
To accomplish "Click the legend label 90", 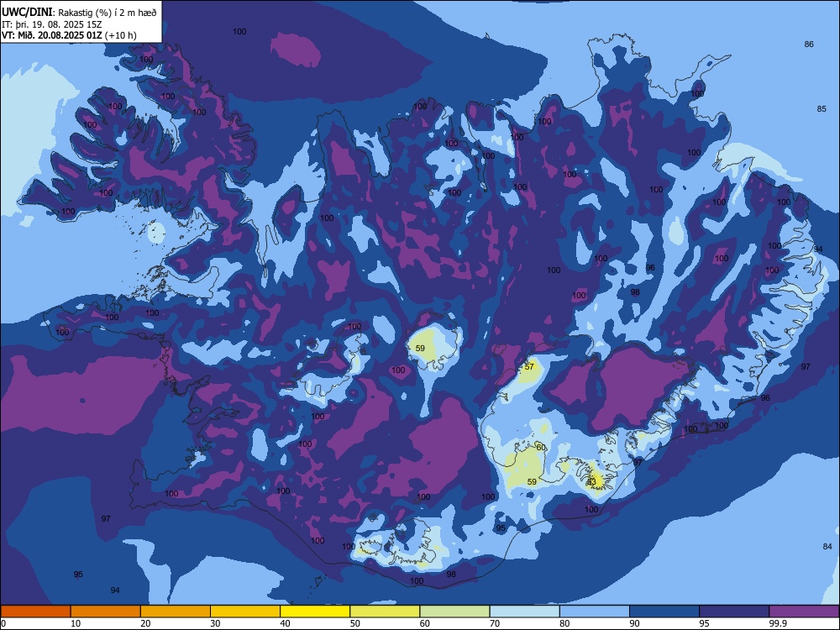I will pos(635,623).
